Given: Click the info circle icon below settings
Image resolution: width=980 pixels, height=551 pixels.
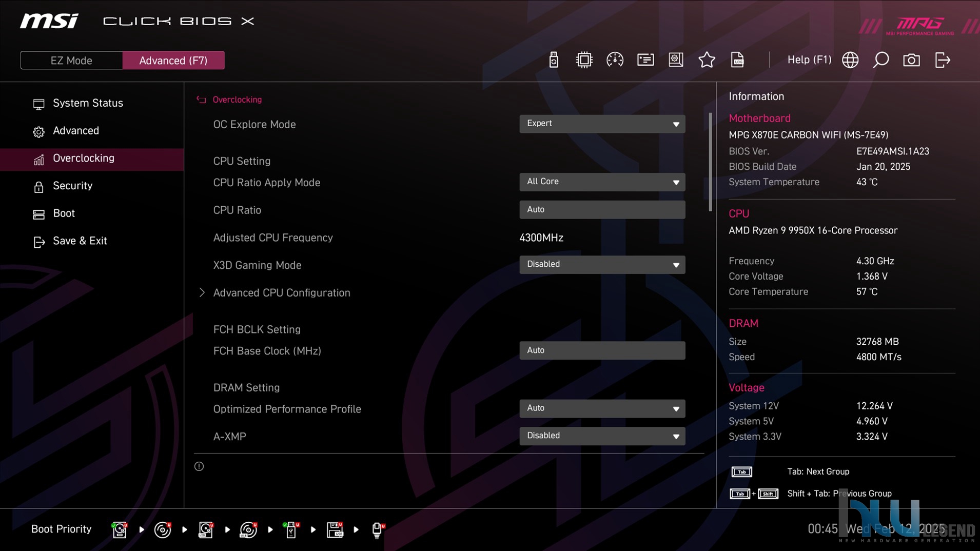Looking at the screenshot, I should (199, 466).
